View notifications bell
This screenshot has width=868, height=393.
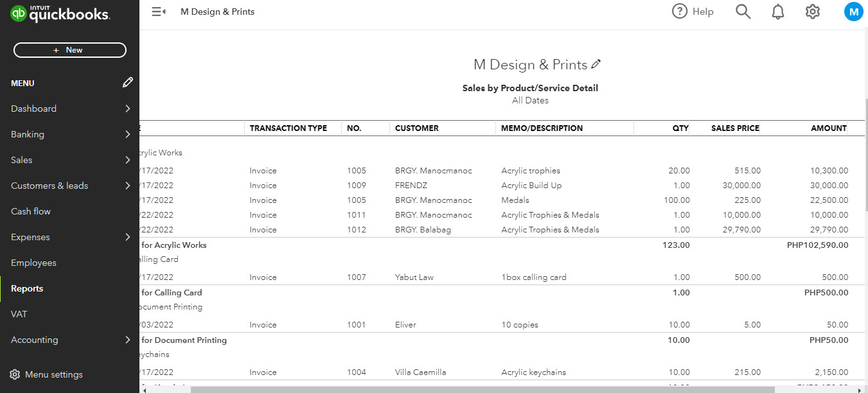click(x=778, y=12)
